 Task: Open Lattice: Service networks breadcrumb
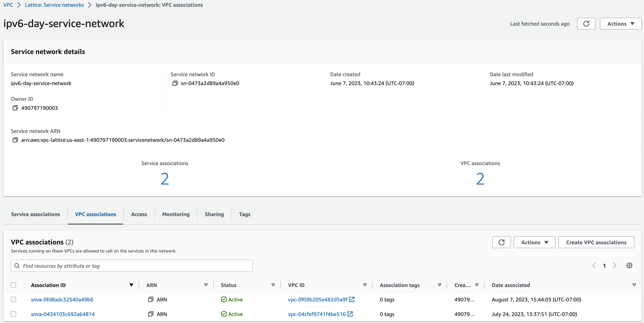click(x=54, y=5)
